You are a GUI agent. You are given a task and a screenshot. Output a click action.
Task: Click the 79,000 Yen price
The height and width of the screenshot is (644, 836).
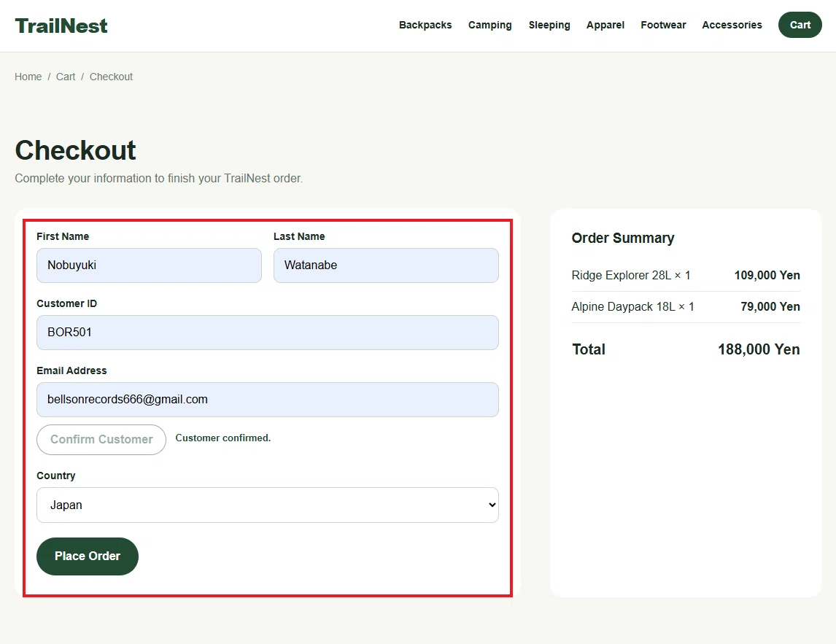[x=770, y=306]
